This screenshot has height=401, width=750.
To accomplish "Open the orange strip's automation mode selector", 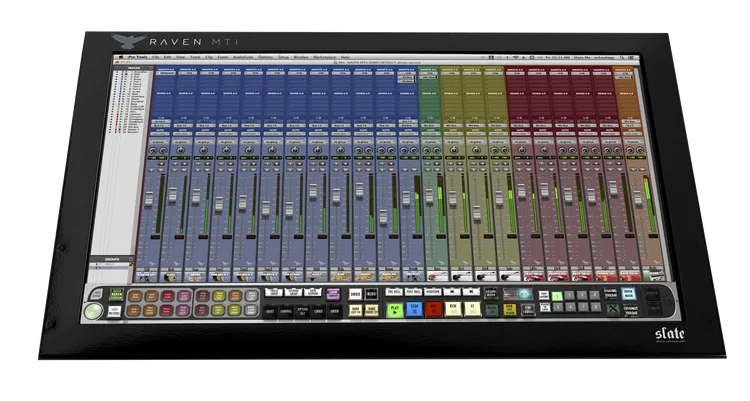I will (x=633, y=134).
